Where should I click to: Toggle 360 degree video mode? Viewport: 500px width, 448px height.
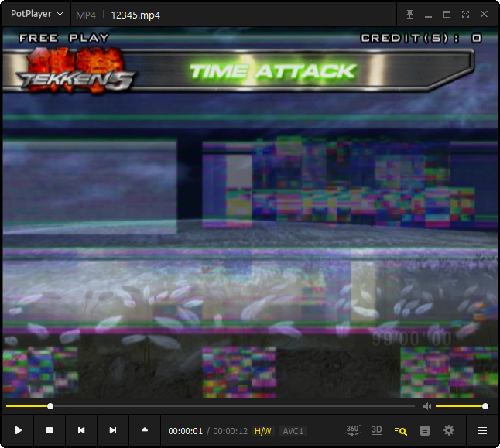coord(353,430)
